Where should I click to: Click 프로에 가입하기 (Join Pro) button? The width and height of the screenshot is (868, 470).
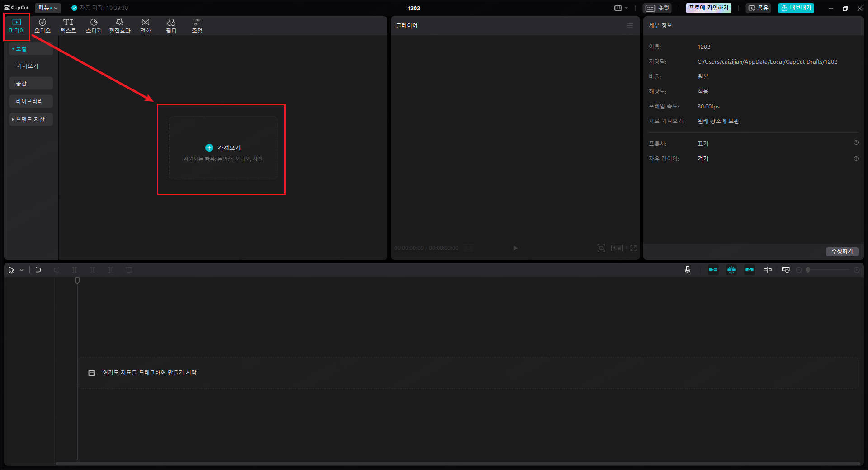tap(708, 8)
